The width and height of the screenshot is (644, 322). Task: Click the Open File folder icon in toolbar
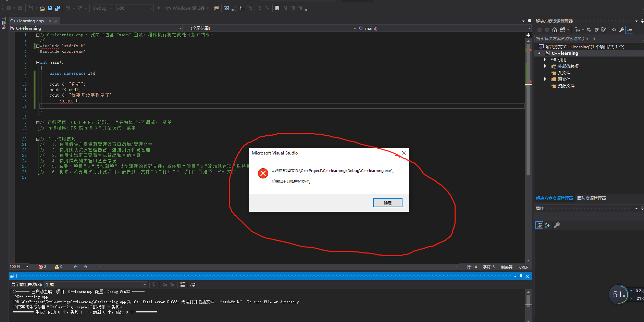coord(42,8)
